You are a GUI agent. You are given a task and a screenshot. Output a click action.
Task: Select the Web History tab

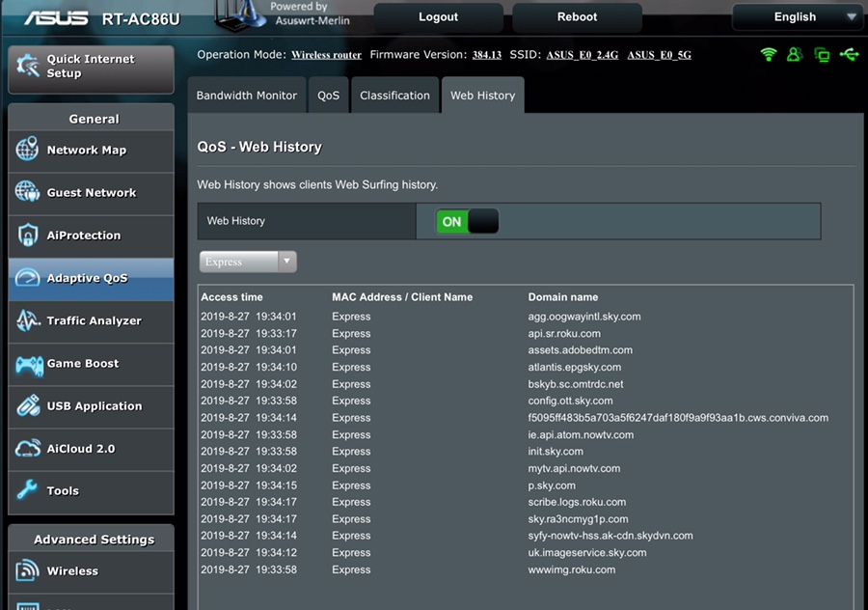(x=483, y=96)
